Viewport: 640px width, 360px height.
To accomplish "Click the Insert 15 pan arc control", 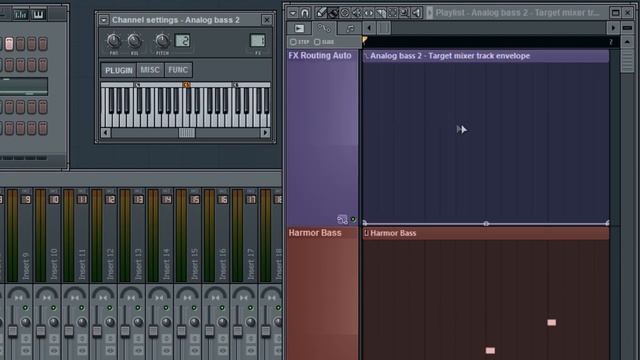I will point(187,294).
